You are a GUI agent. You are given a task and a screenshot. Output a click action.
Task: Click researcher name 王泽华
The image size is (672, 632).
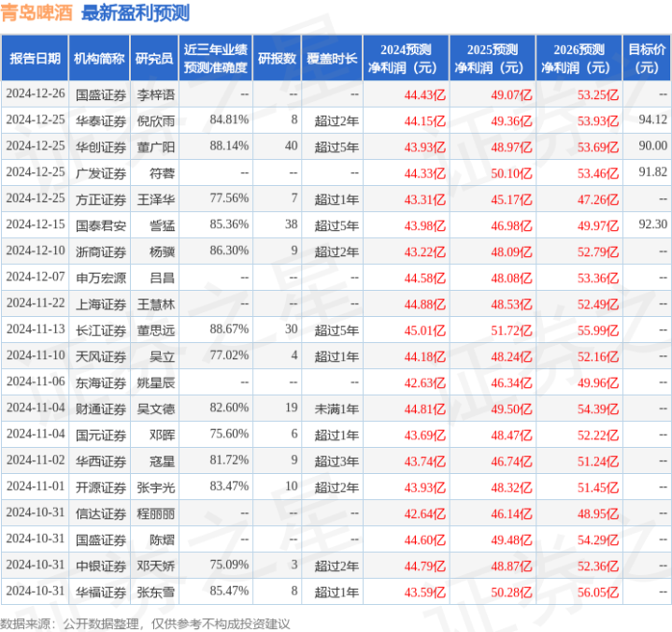[x=156, y=199]
